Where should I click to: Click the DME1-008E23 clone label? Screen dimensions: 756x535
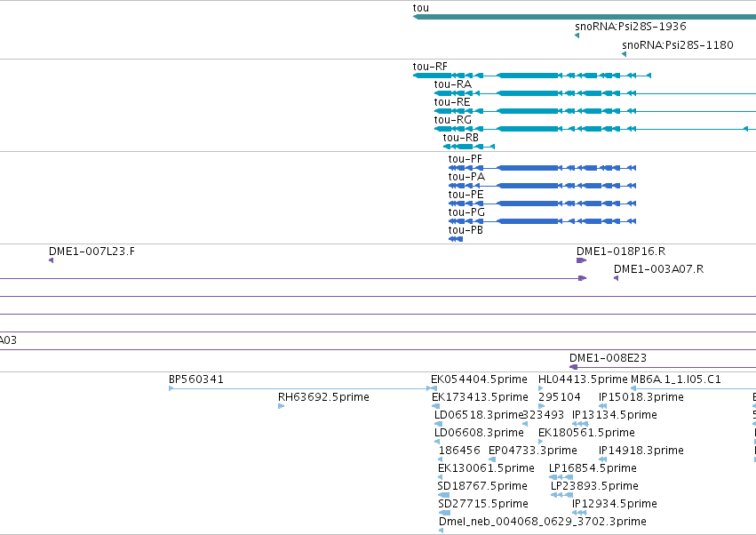tap(608, 358)
